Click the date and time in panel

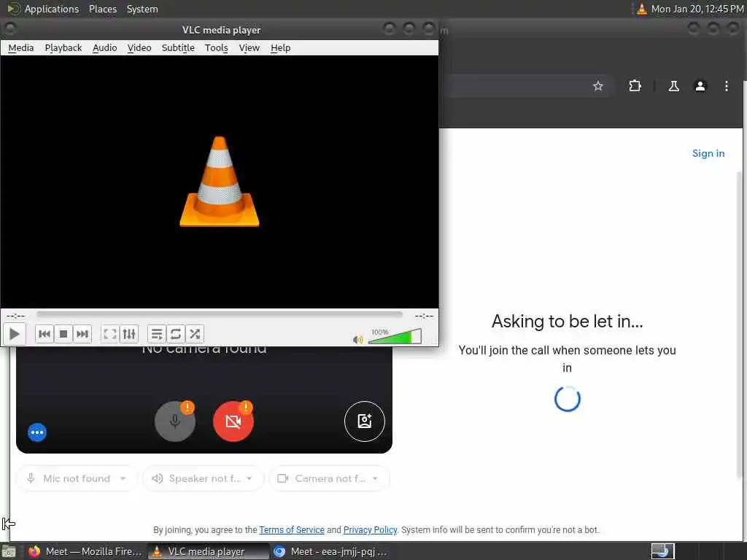[697, 9]
